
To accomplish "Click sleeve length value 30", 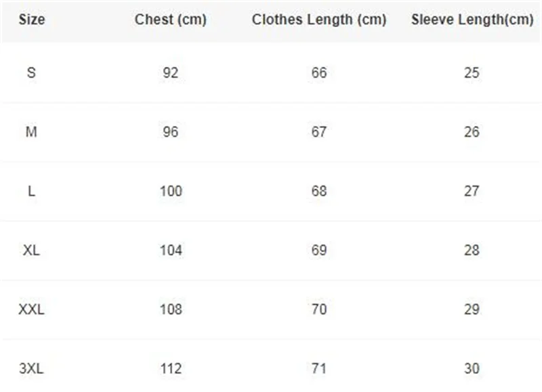I will 472,369.
